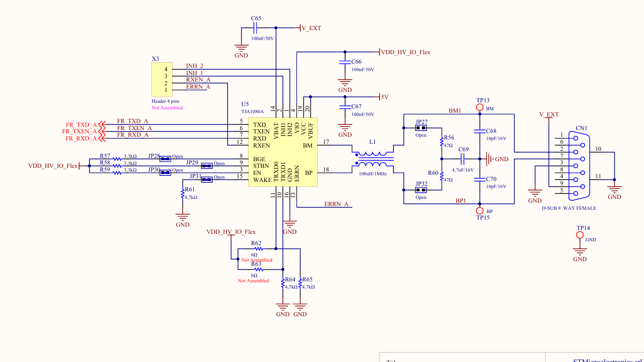
Task: Select capacitor C65 symbol
Action: pos(256,28)
